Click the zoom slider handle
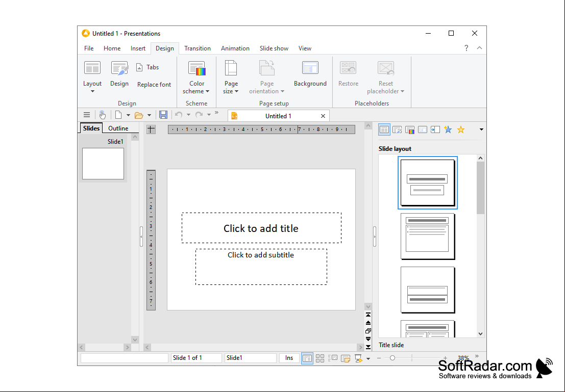The height and width of the screenshot is (392, 565). point(392,358)
